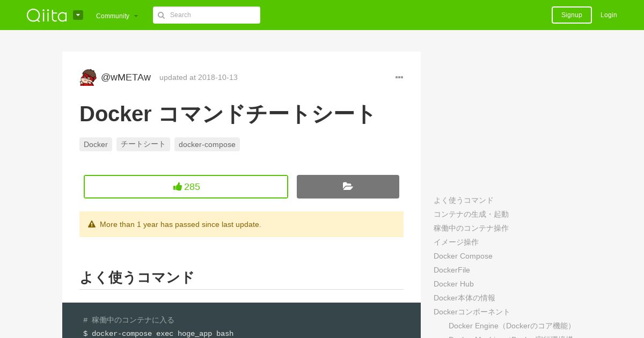
Task: Jump to コンテナの生成・起動 in table of contents
Action: pos(471,214)
